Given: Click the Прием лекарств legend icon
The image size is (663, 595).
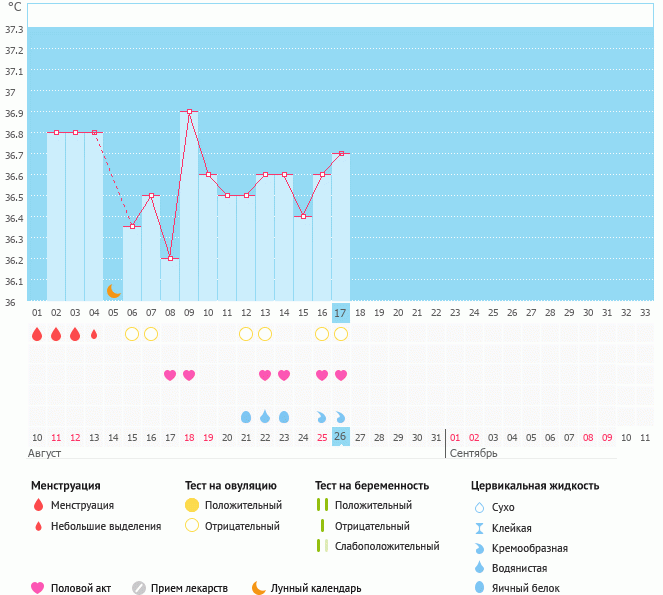Looking at the screenshot, I should (139, 588).
